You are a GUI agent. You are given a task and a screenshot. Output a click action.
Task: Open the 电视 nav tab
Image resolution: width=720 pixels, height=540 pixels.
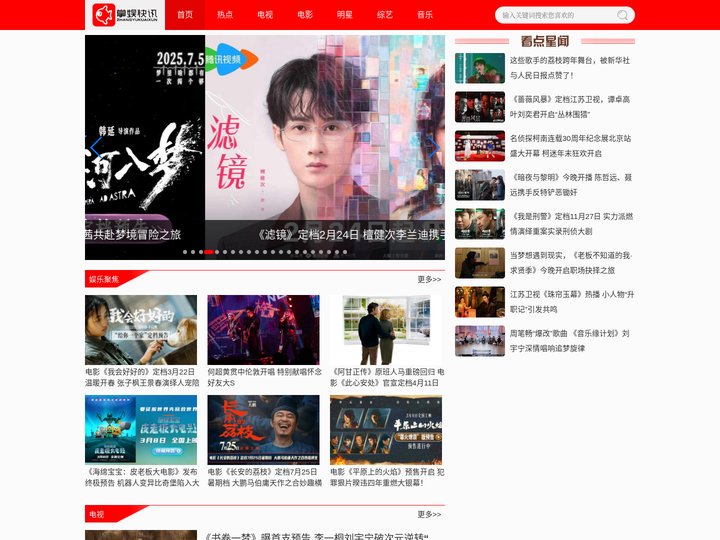pos(265,15)
